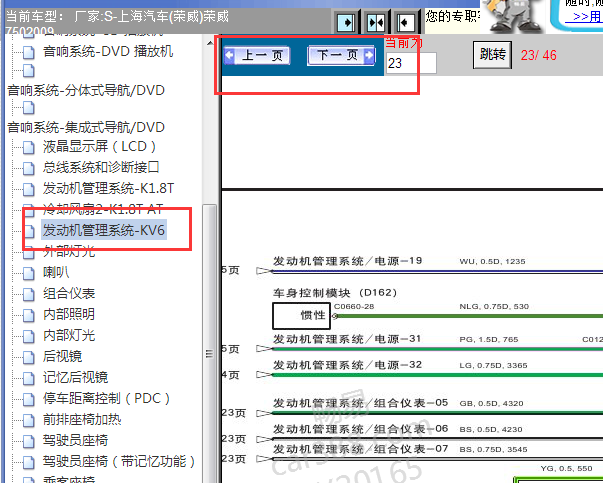603x483 pixels.
Task: Click document icon beside 后视镜
Action: point(28,357)
